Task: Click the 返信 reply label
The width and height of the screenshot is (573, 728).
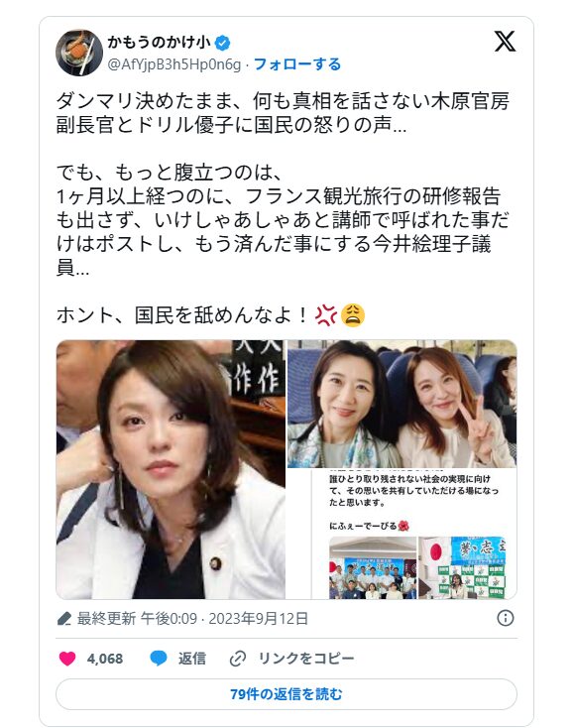Action: pos(192,659)
